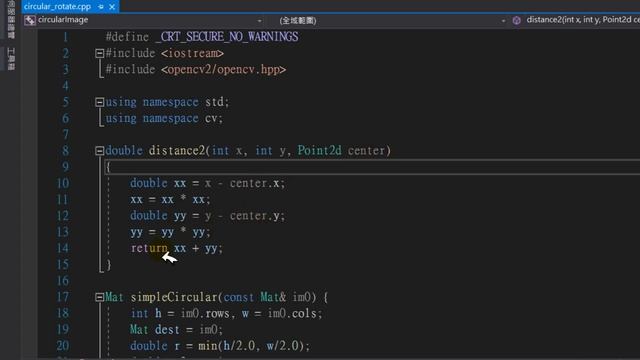Screen dimensions: 640x360
Task: Click the distance2 function name on line 8
Action: tap(176, 151)
